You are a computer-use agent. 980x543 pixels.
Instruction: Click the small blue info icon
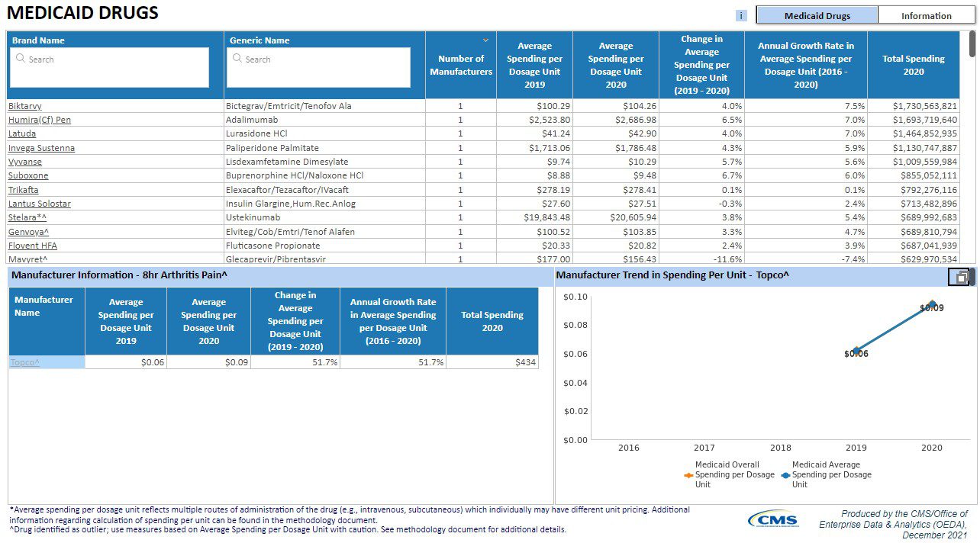point(741,15)
